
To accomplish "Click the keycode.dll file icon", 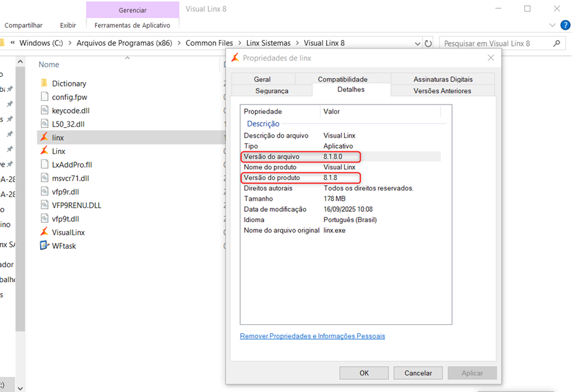I will click(x=44, y=110).
